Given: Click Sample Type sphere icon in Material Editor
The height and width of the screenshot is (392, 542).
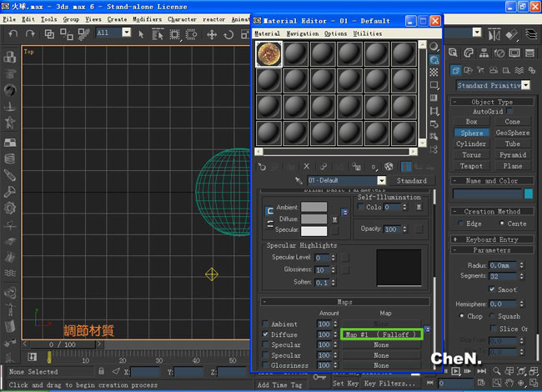Looking at the screenshot, I should pos(434,47).
